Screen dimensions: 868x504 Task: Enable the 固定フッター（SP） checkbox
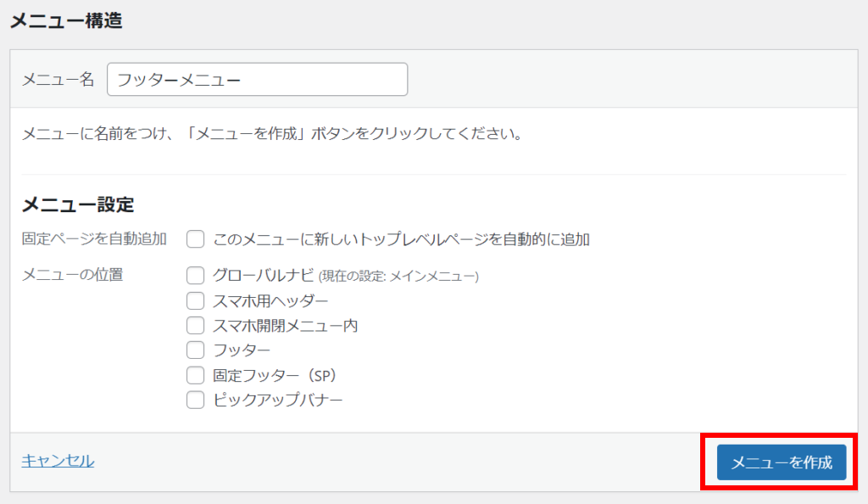pos(196,375)
